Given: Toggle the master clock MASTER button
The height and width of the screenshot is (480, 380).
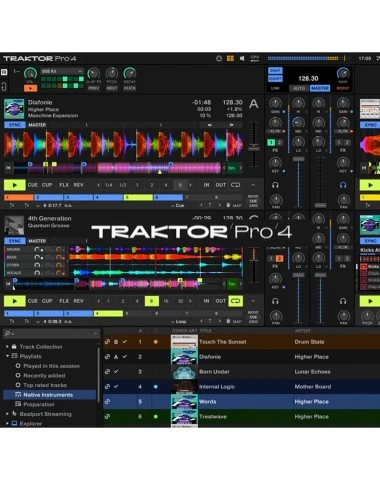Looking at the screenshot, I should (320, 88).
